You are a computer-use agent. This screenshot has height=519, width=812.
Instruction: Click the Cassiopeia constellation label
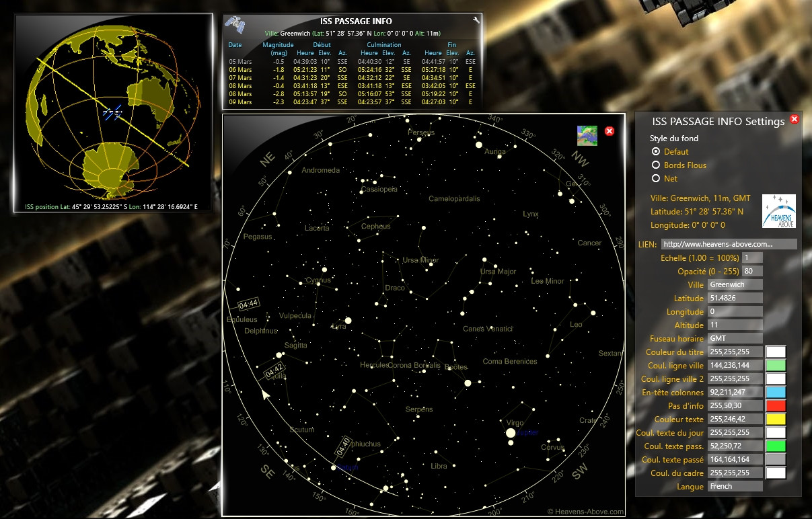[x=379, y=190]
